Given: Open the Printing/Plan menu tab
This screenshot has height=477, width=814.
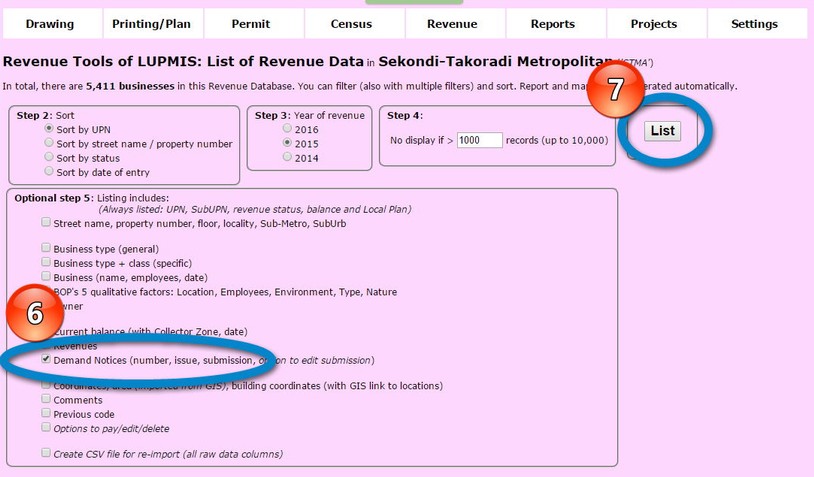Looking at the screenshot, I should (x=153, y=24).
